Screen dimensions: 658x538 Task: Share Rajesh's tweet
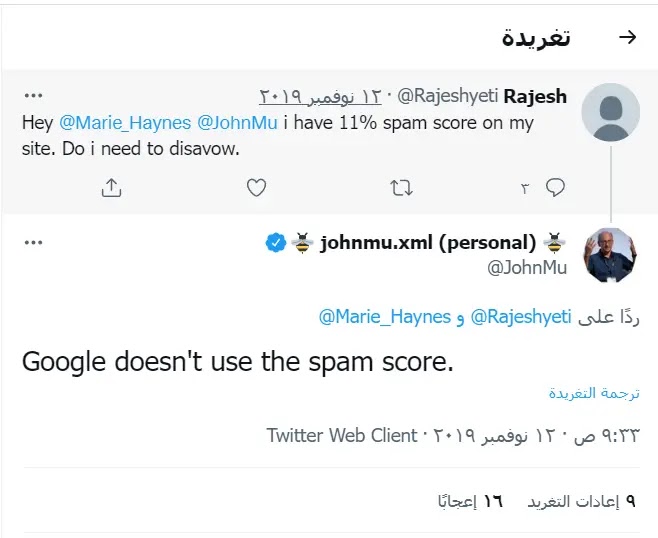coord(111,187)
